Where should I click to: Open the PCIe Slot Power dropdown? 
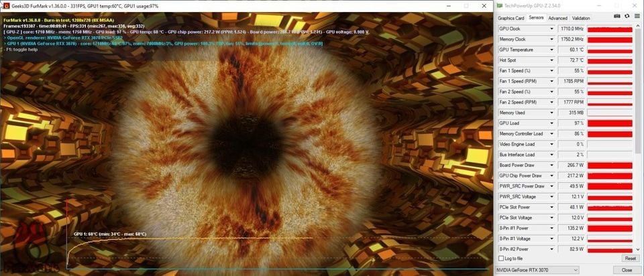(551, 207)
